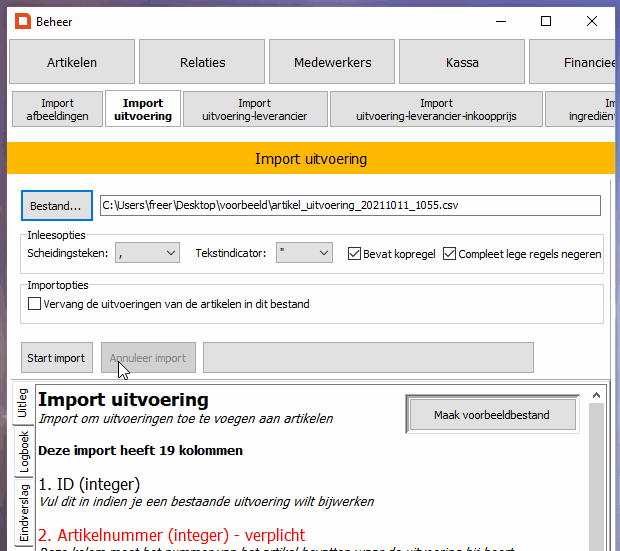Select the Import afbeeldingen tab
Image resolution: width=620 pixels, height=551 pixels.
click(x=57, y=110)
